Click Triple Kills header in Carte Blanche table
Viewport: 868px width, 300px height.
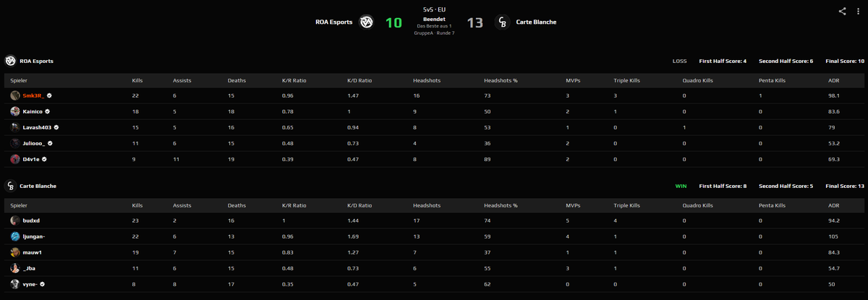(627, 205)
